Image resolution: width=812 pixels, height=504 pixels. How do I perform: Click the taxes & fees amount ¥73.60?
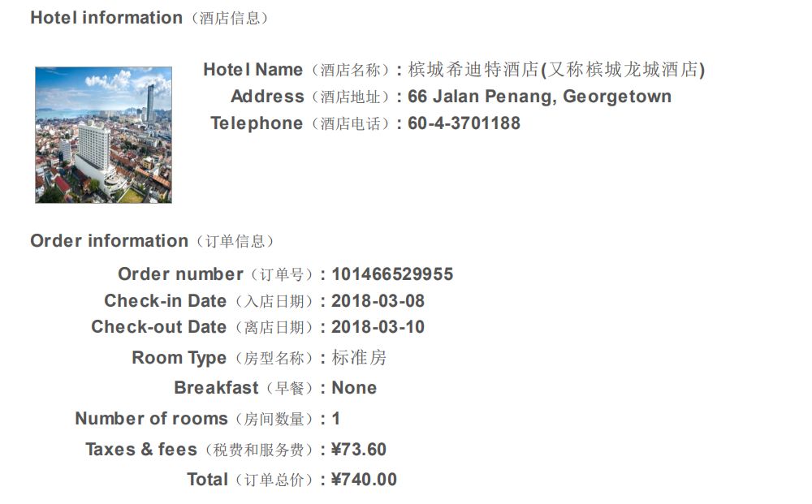click(x=359, y=450)
